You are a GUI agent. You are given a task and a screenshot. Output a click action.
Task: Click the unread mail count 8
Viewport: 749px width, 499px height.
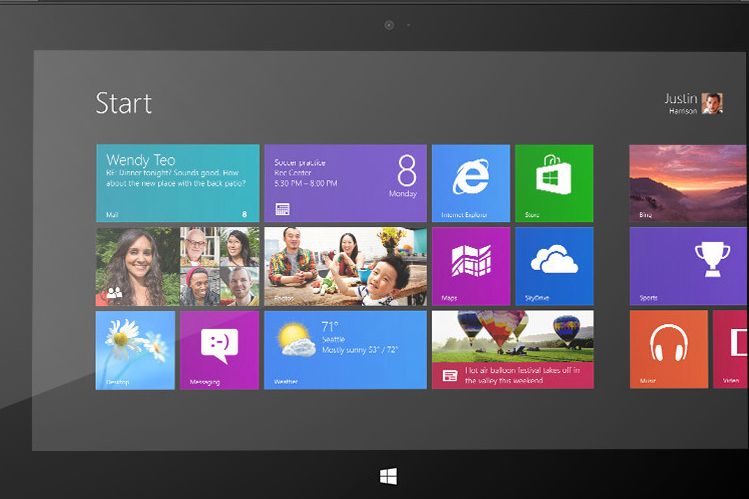pos(245,214)
